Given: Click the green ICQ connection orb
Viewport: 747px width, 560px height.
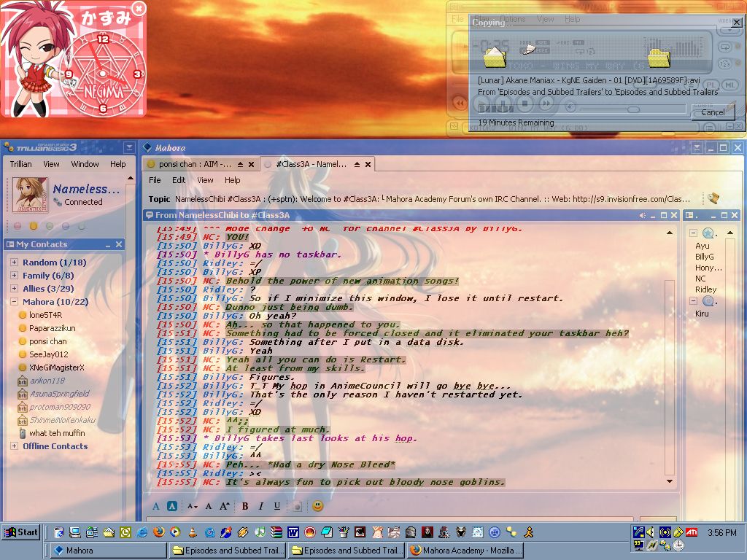Looking at the screenshot, I should click(50, 226).
